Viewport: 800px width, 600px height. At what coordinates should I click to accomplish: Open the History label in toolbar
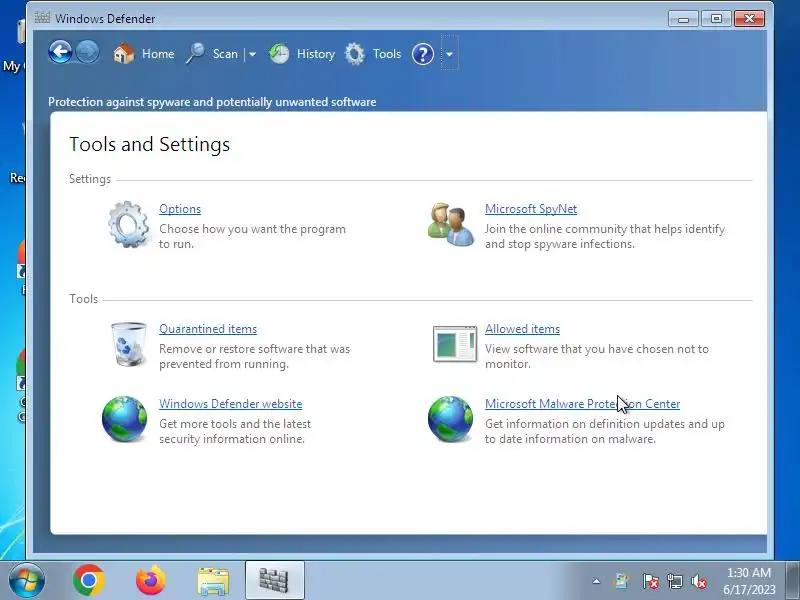click(316, 54)
